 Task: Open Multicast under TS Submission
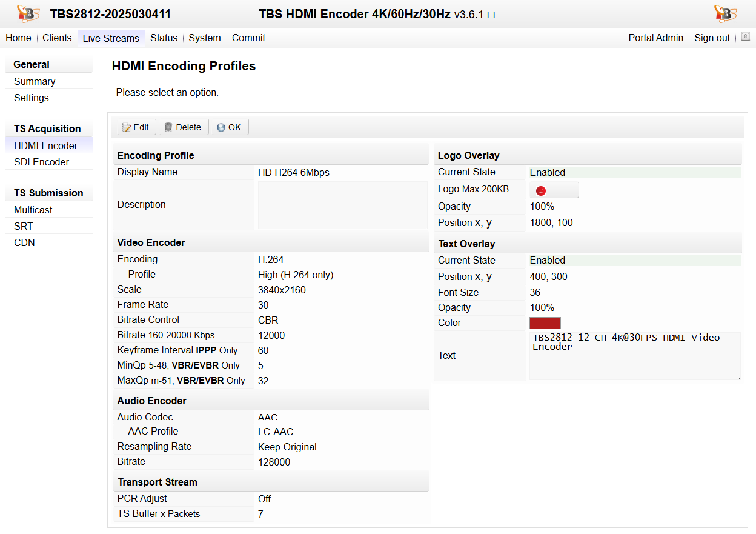pos(33,210)
